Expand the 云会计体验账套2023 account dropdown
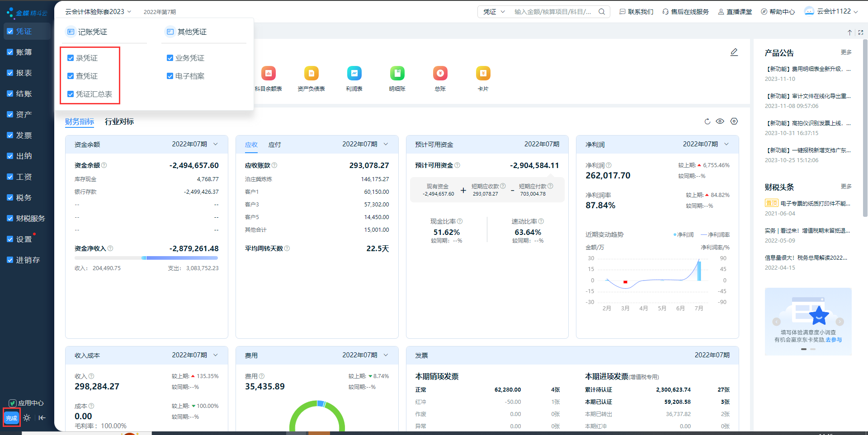This screenshot has width=868, height=435. click(98, 12)
